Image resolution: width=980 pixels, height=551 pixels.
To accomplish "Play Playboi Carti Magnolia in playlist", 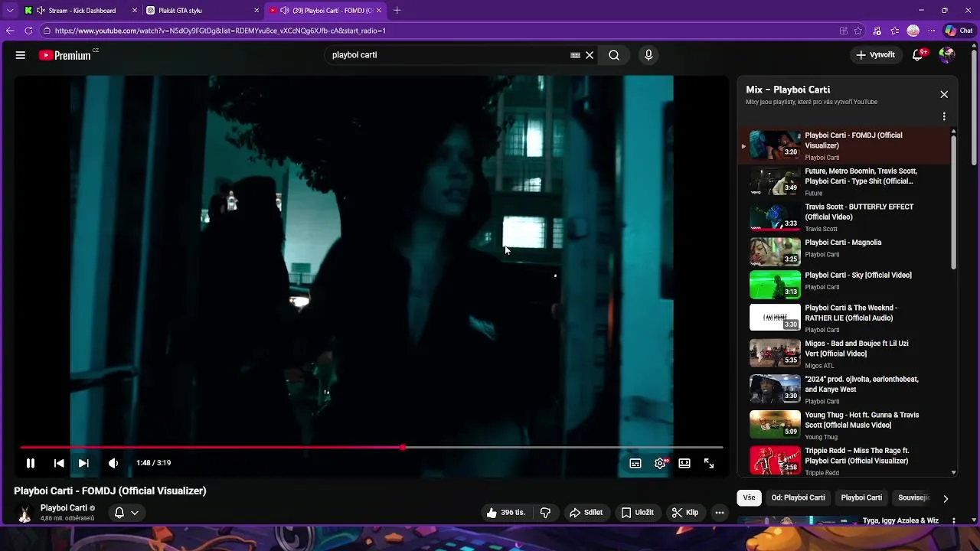I will [x=844, y=250].
